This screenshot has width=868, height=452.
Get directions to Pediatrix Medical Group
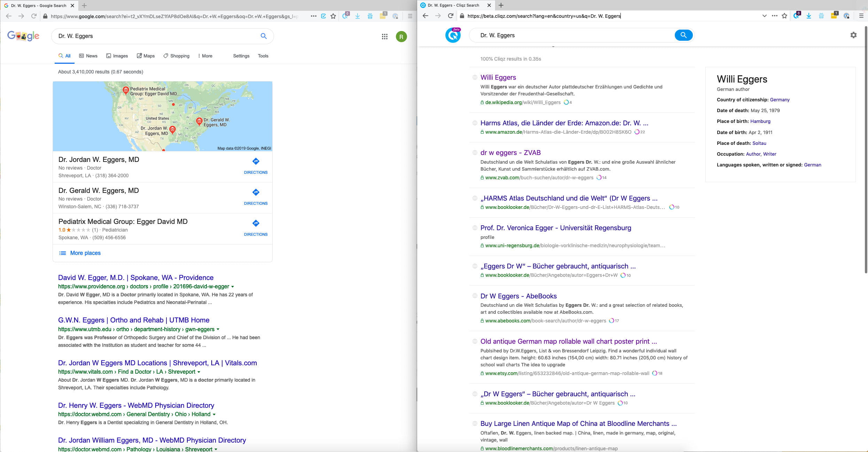(256, 228)
